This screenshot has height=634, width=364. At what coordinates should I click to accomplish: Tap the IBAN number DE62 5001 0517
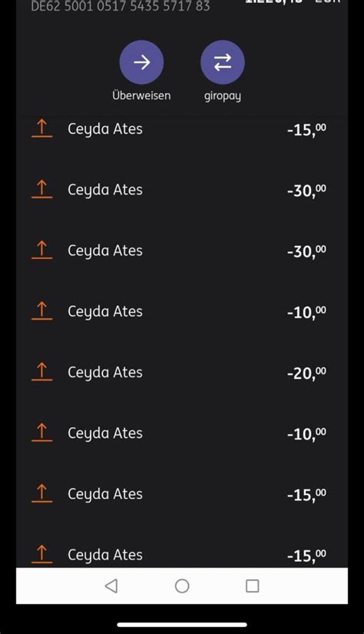121,5
